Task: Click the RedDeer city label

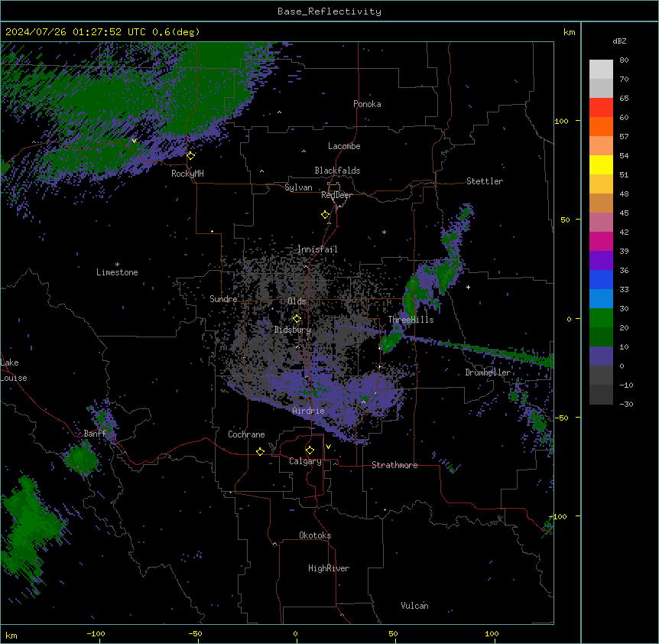Action: coord(336,195)
